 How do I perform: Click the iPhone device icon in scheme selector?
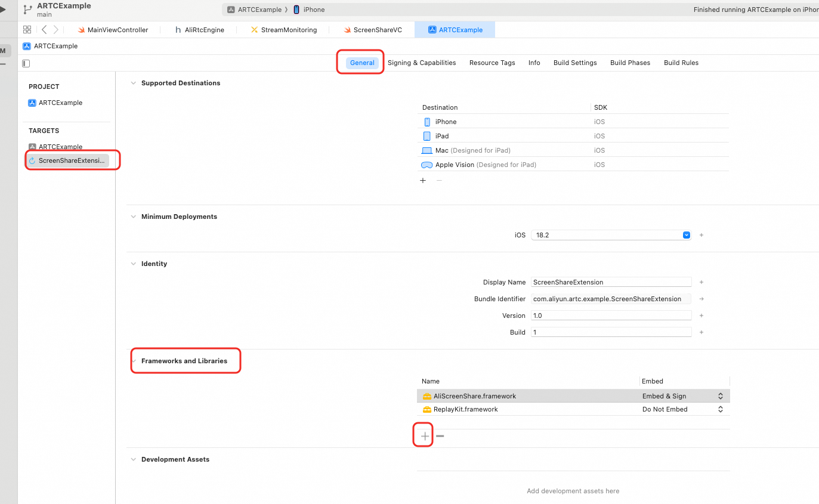(296, 10)
